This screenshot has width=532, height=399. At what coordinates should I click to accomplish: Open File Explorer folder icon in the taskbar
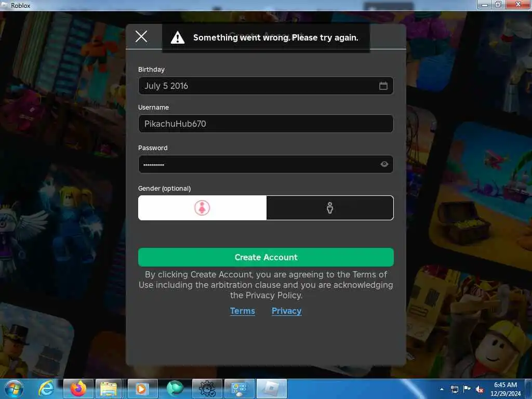109,389
